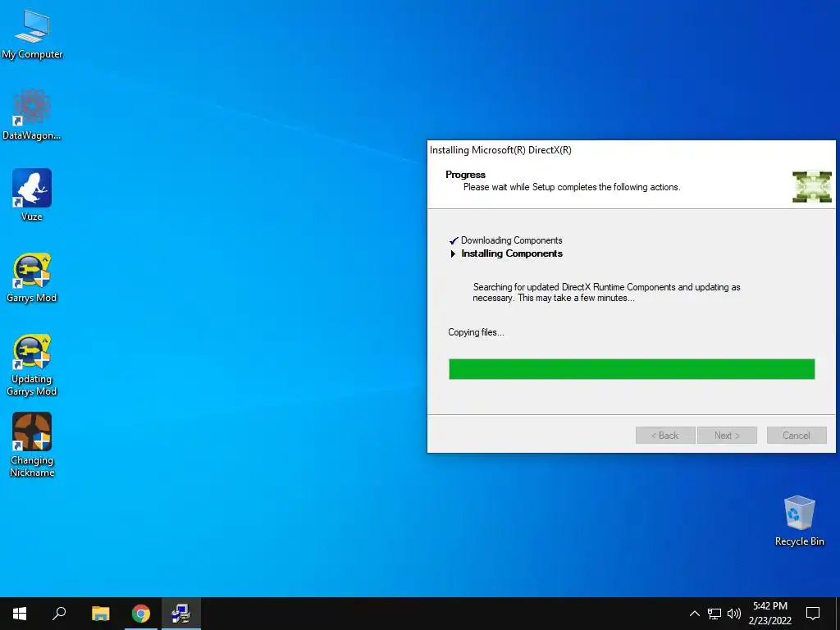
Task: Click the DirectX logo in the installer
Action: tap(812, 187)
